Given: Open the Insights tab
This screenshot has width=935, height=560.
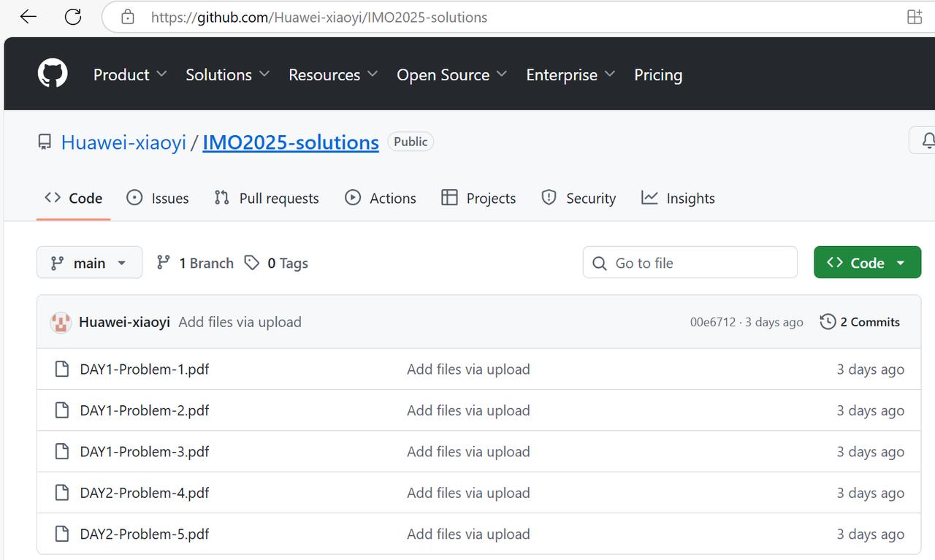Looking at the screenshot, I should click(678, 198).
